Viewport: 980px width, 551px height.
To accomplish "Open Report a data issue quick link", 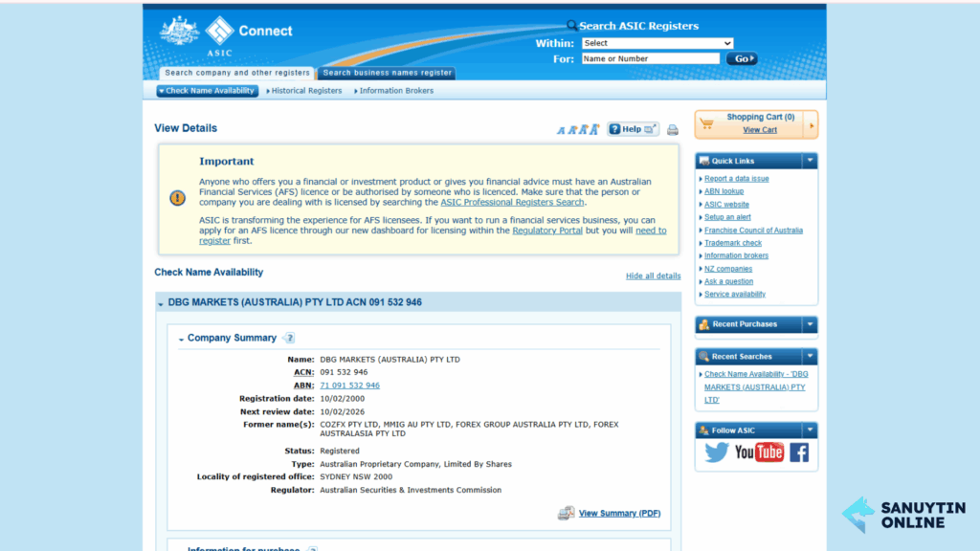I will [x=736, y=179].
